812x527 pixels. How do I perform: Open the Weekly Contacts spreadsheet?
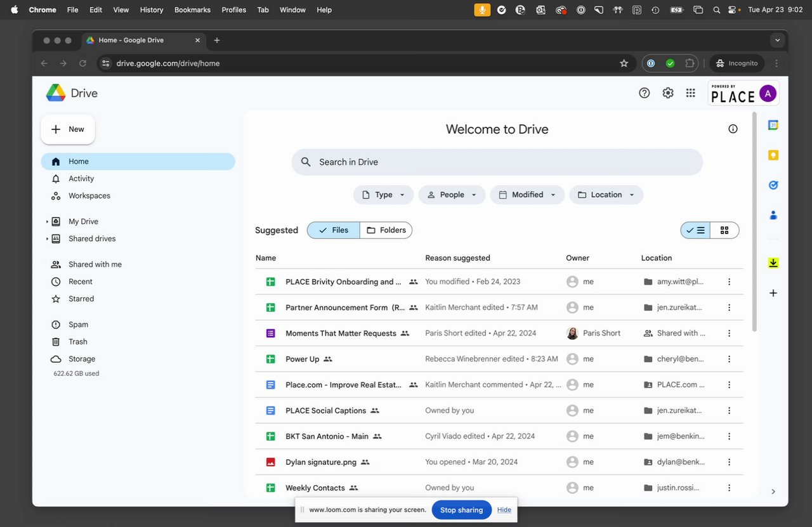point(315,488)
